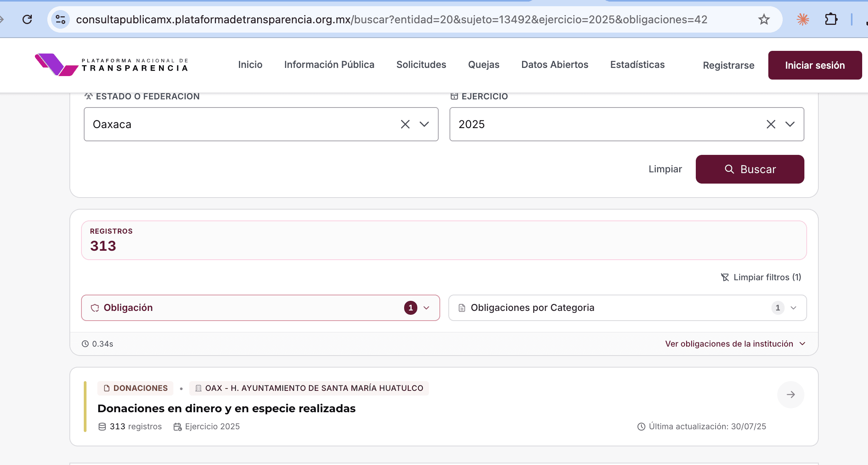Click the 313 registros count on the card
The height and width of the screenshot is (465, 868).
130,427
